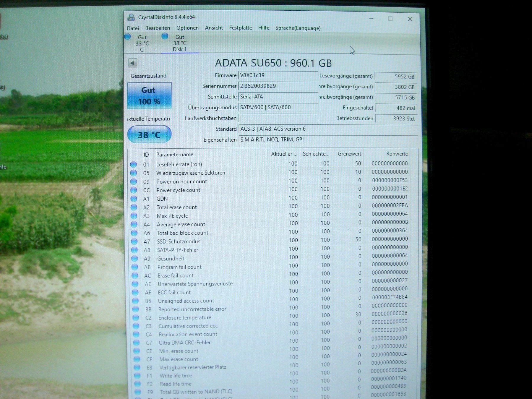Click status icon of Total erase count row
Image resolution: width=532 pixels, height=399 pixels.
[134, 207]
